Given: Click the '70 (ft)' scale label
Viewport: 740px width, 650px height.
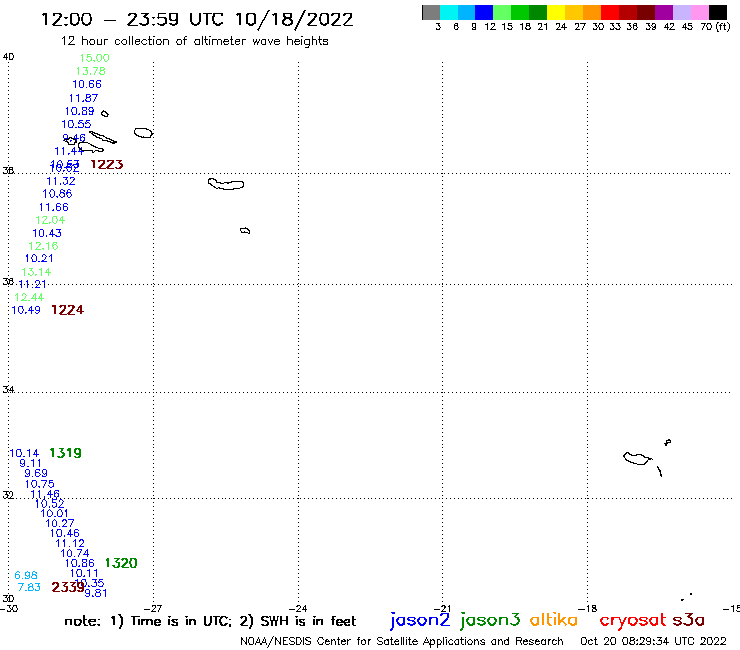Looking at the screenshot, I should click(715, 27).
